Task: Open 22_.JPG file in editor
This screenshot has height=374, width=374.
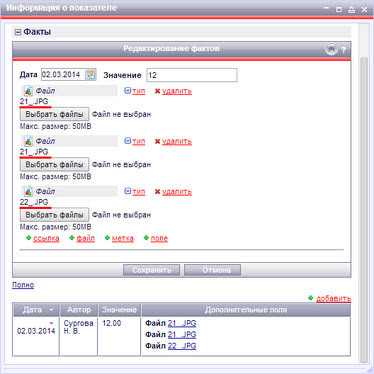Action: 34,202
